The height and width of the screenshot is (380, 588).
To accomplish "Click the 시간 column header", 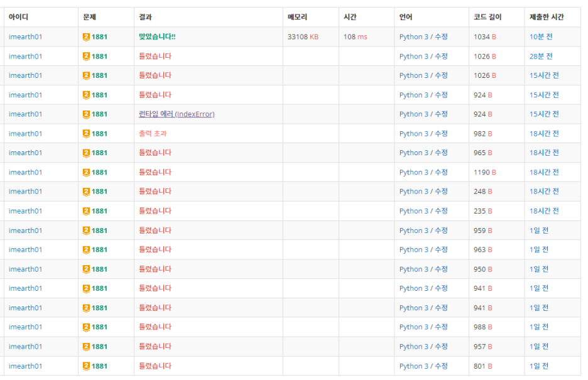I will [351, 17].
